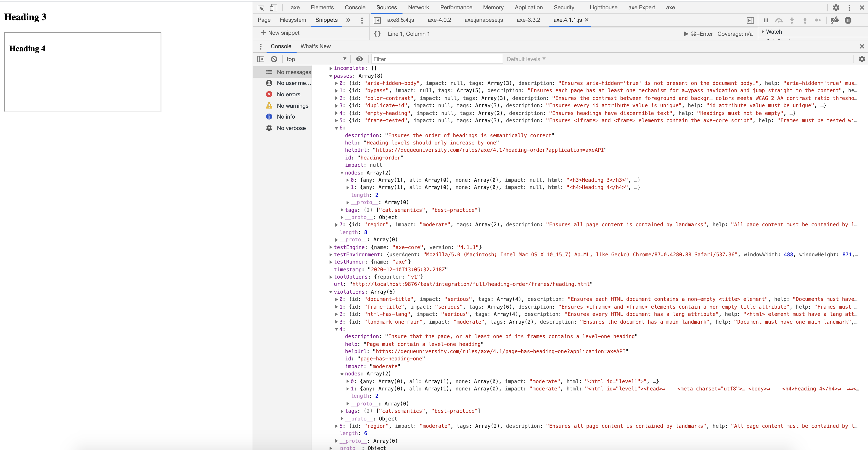Open the dequeuniversity heading-order help link
The height and width of the screenshot is (450, 868).
(490, 150)
